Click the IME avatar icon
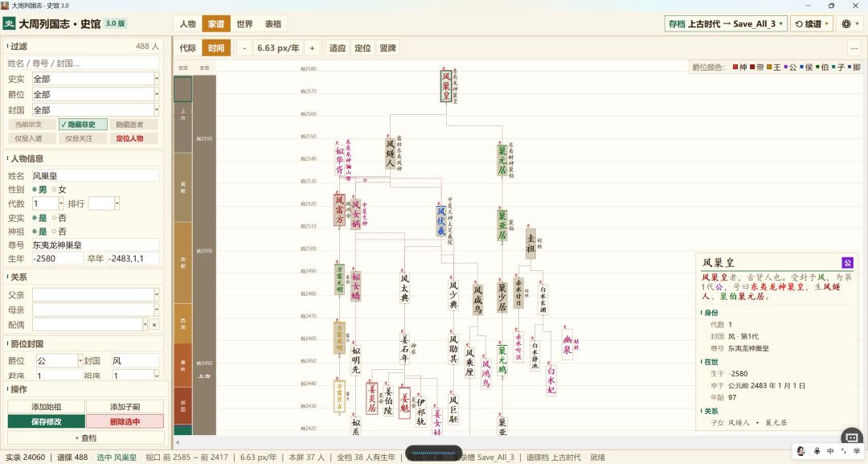Image resolution: width=868 pixels, height=464 pixels. (x=801, y=451)
